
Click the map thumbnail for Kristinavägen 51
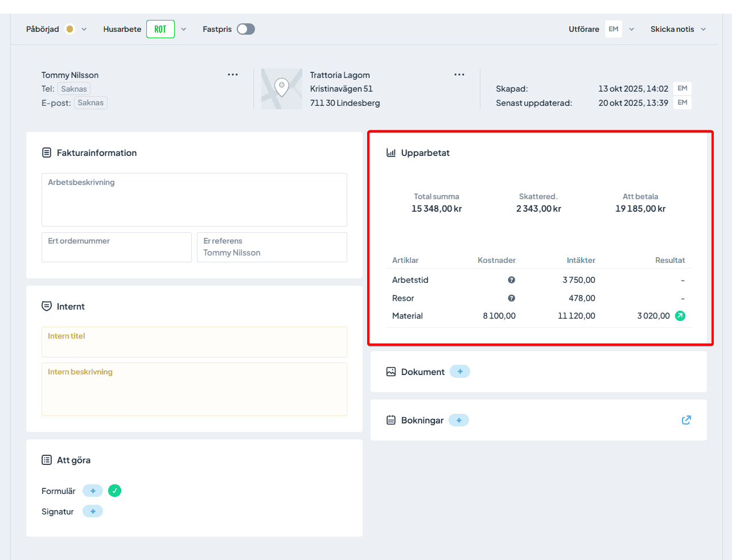tap(282, 89)
